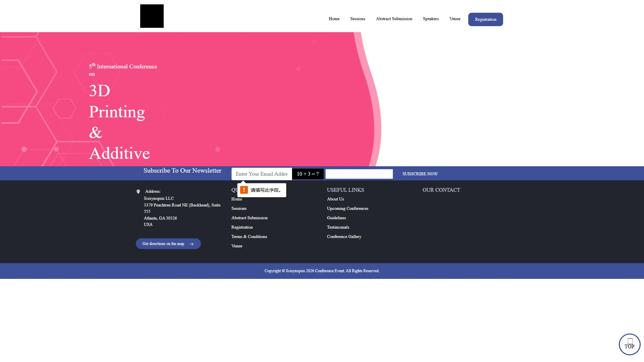Click the OUR CONTACT heading

coord(441,190)
